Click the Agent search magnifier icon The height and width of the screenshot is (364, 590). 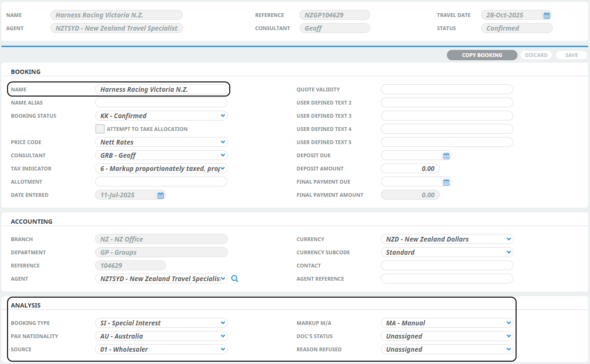[x=235, y=279]
